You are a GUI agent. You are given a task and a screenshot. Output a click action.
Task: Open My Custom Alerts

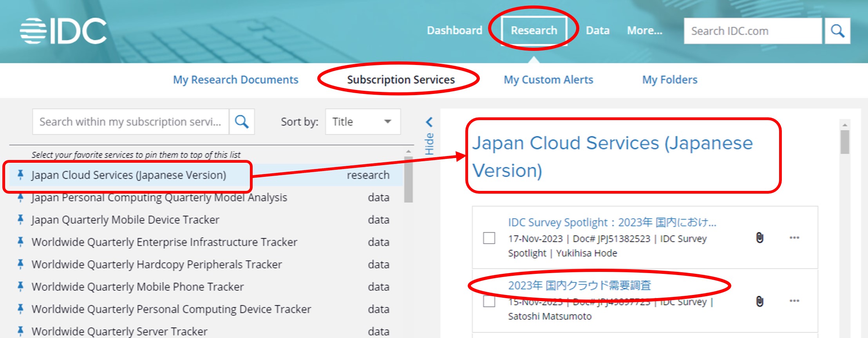click(548, 80)
